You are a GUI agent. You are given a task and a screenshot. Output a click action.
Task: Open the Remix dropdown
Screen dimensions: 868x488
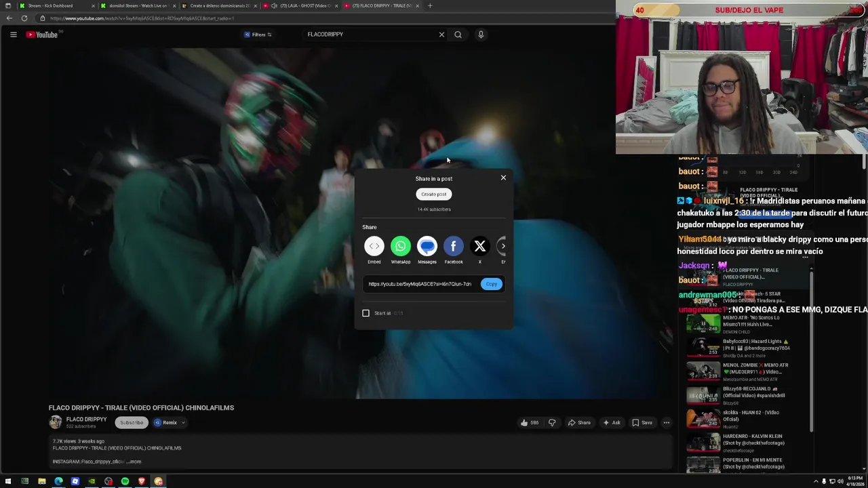170,423
